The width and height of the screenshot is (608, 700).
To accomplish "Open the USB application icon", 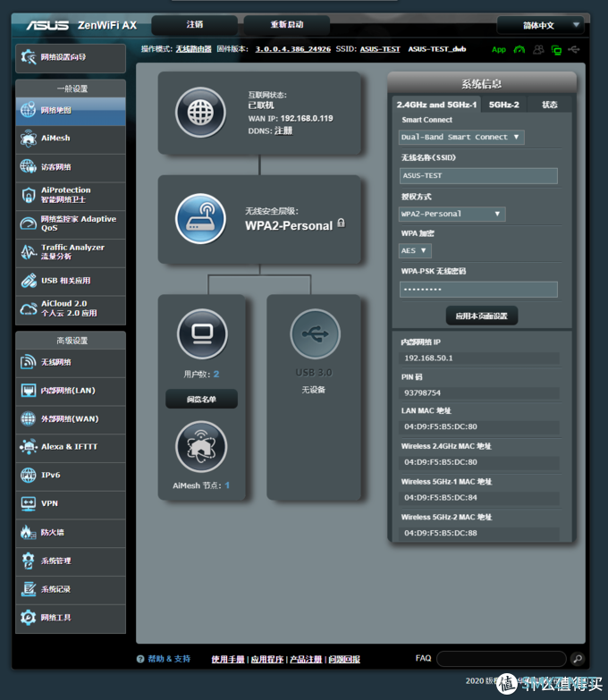I will [28, 281].
